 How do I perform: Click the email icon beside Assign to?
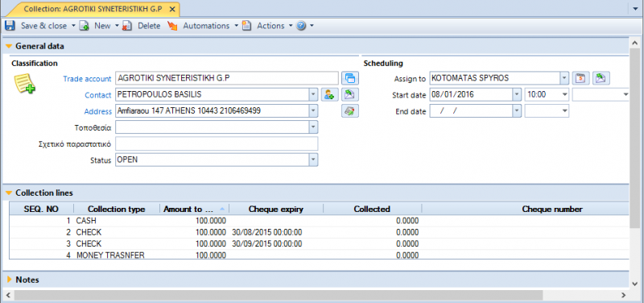click(x=601, y=78)
